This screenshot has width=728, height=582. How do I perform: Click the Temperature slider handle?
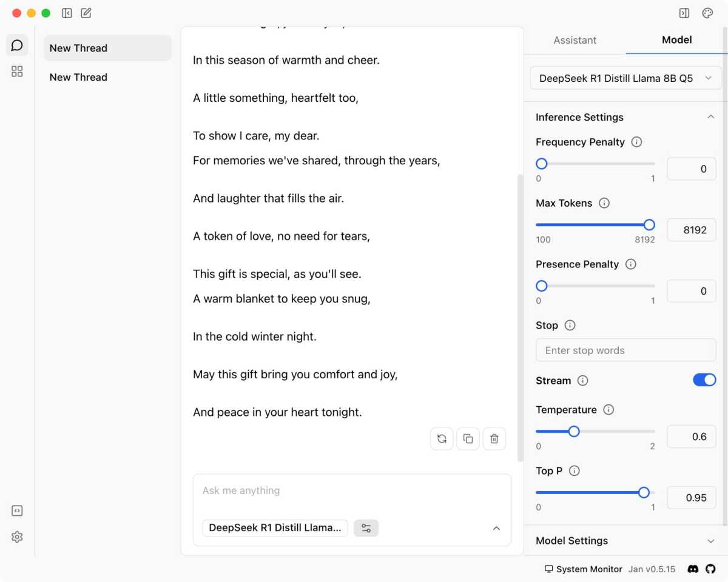coord(574,432)
